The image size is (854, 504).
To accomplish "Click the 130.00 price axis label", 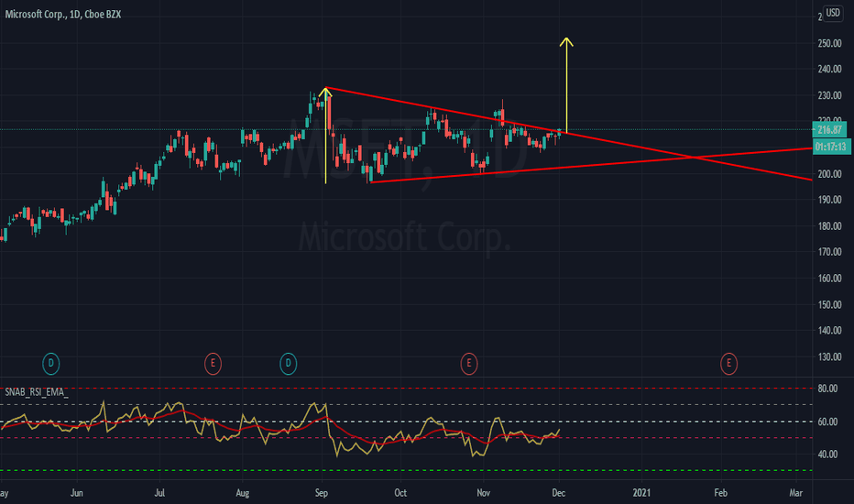I will [x=829, y=356].
